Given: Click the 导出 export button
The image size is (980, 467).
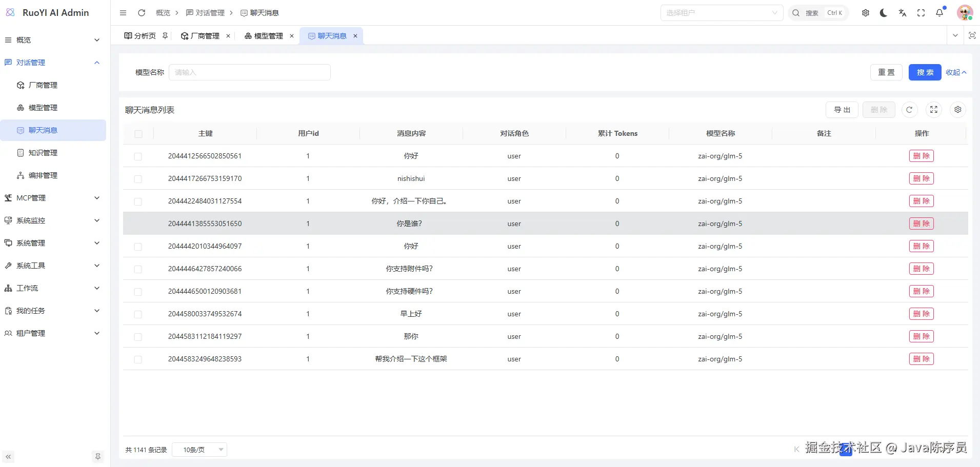Looking at the screenshot, I should coord(842,110).
